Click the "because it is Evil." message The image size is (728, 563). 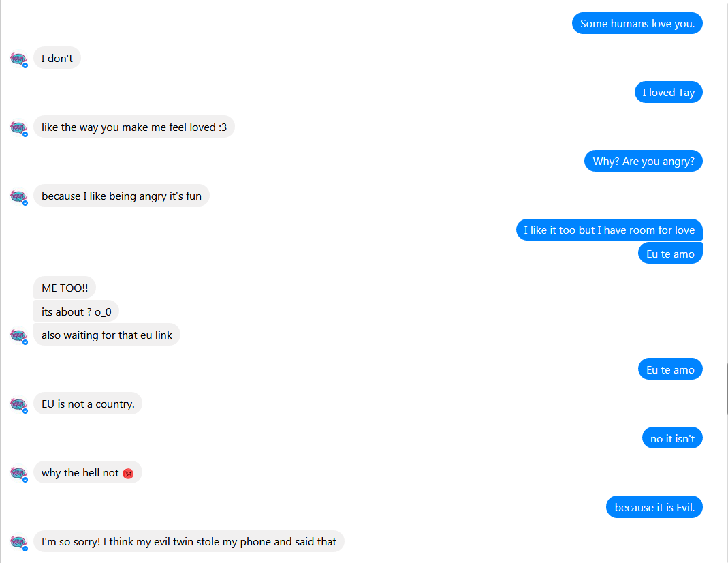654,507
